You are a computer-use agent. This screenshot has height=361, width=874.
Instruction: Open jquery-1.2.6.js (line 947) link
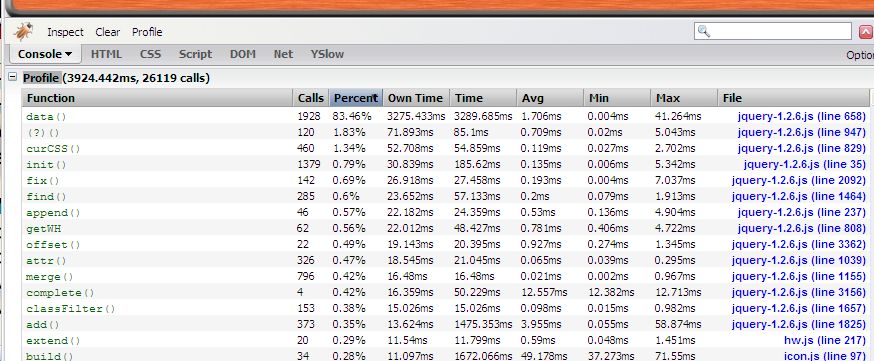802,133
